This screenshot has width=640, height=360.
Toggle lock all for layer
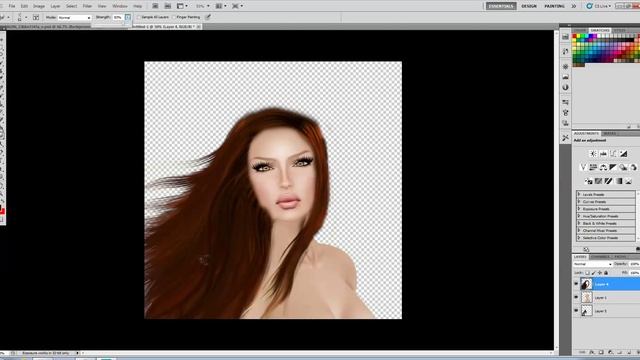pos(606,273)
